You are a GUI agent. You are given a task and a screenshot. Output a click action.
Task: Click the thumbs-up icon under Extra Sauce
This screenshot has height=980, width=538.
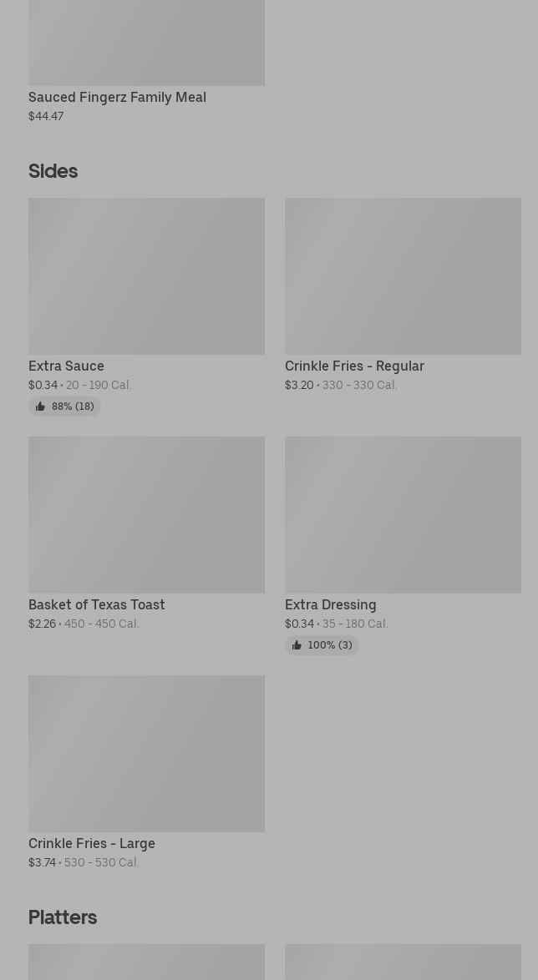(41, 407)
